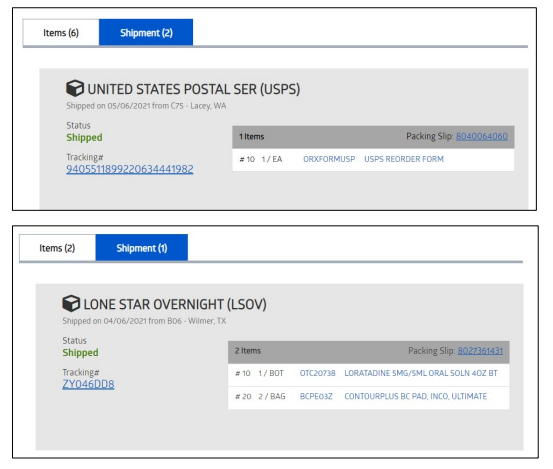Click the USPS shipment package box icon
This screenshot has height=469, width=553.
click(75, 88)
